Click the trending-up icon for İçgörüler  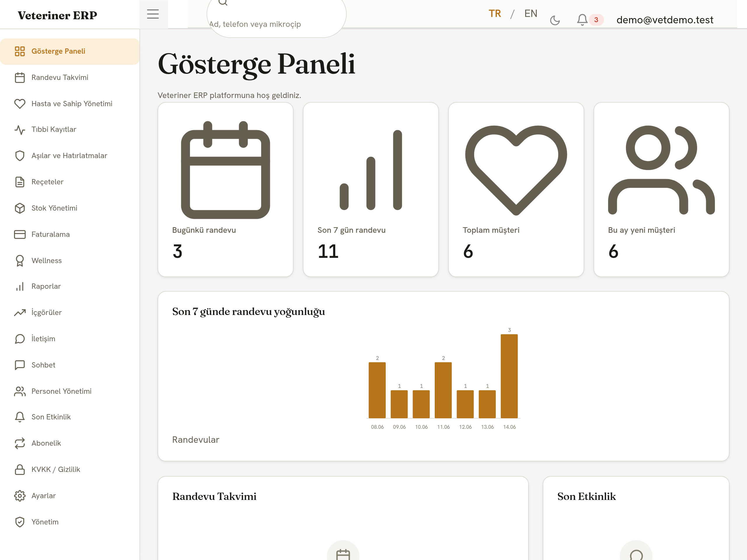(x=20, y=313)
